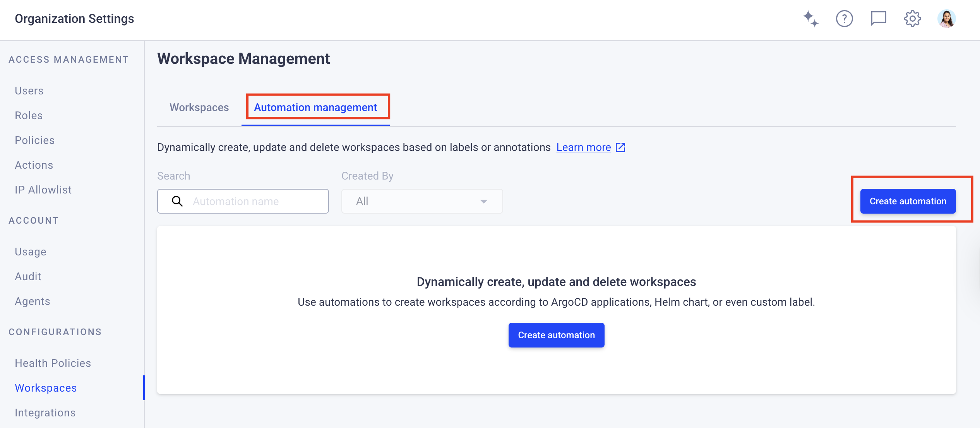Open the help question mark icon
The image size is (980, 428).
pos(844,19)
